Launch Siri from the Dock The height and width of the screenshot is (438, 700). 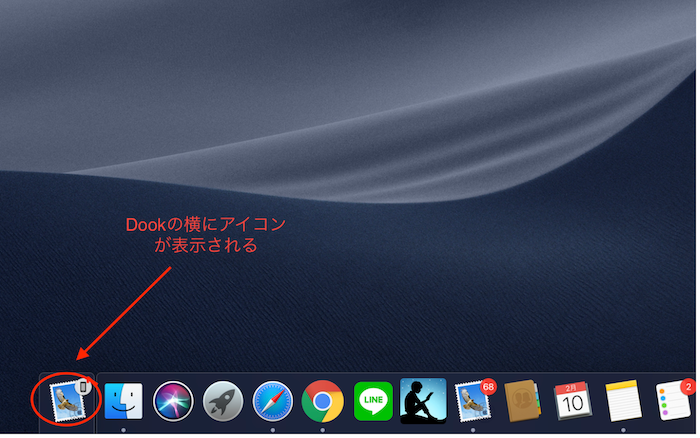pyautogui.click(x=173, y=401)
